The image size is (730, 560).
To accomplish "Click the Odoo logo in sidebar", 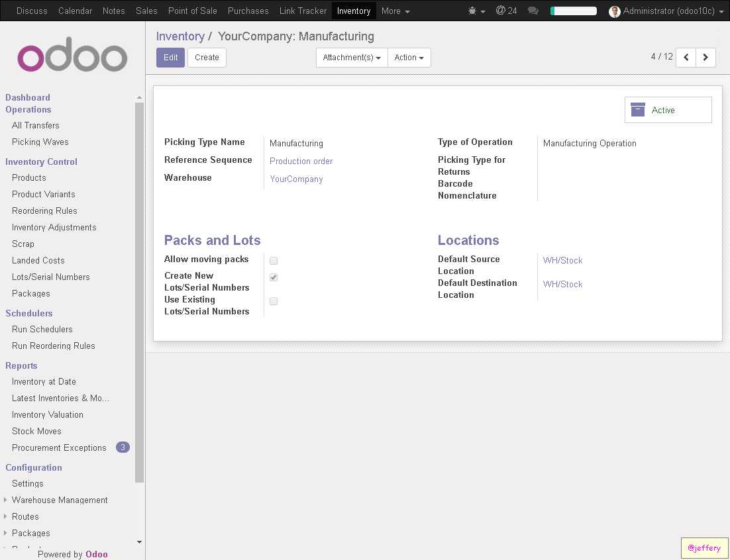I will tap(72, 54).
